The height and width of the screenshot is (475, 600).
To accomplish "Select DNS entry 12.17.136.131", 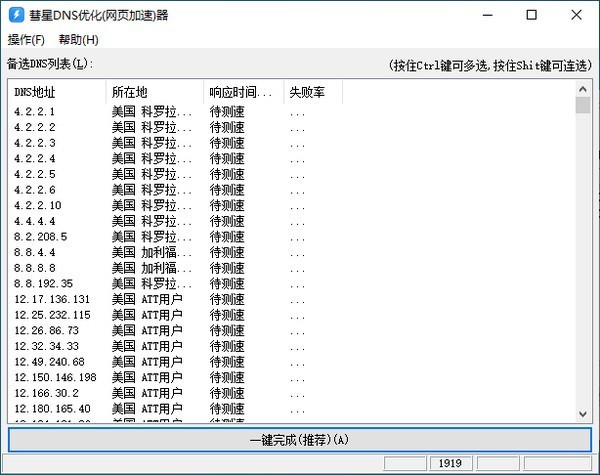I will [52, 299].
